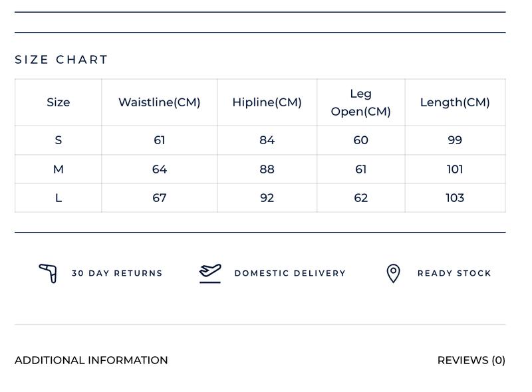Click the size L row label
This screenshot has height=392, width=532.
tap(59, 198)
